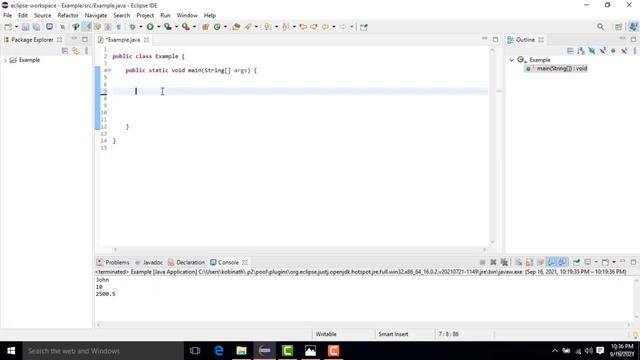The width and height of the screenshot is (640, 360).
Task: Click Collapse All in Package Explorer
Action: (x=64, y=51)
